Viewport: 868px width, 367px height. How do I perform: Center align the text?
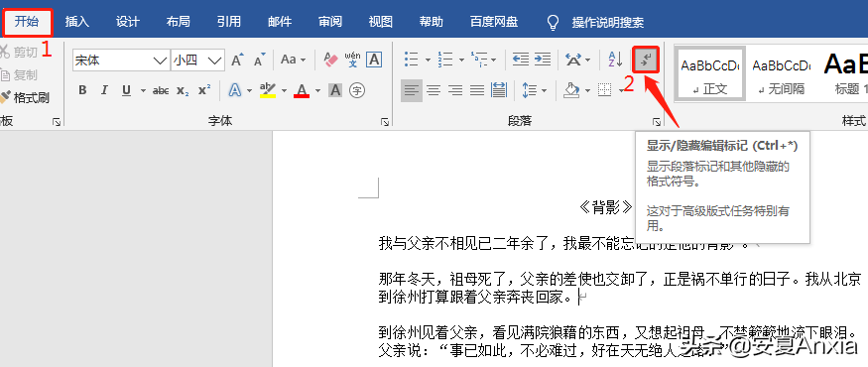coord(433,89)
